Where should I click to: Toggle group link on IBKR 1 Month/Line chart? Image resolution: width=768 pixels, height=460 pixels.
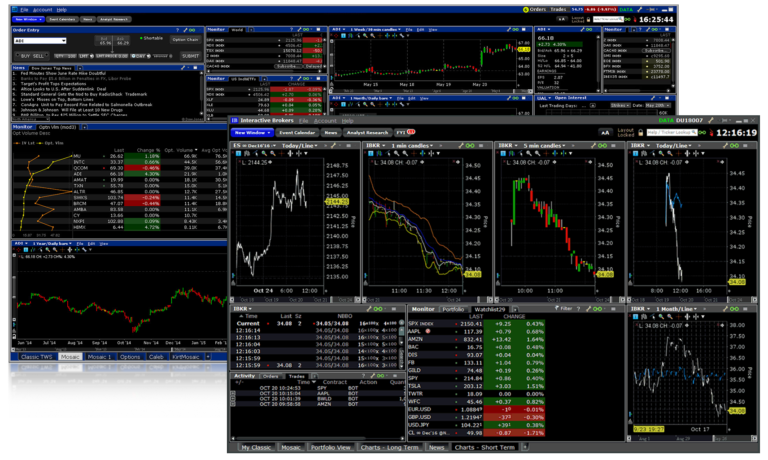[x=734, y=309]
